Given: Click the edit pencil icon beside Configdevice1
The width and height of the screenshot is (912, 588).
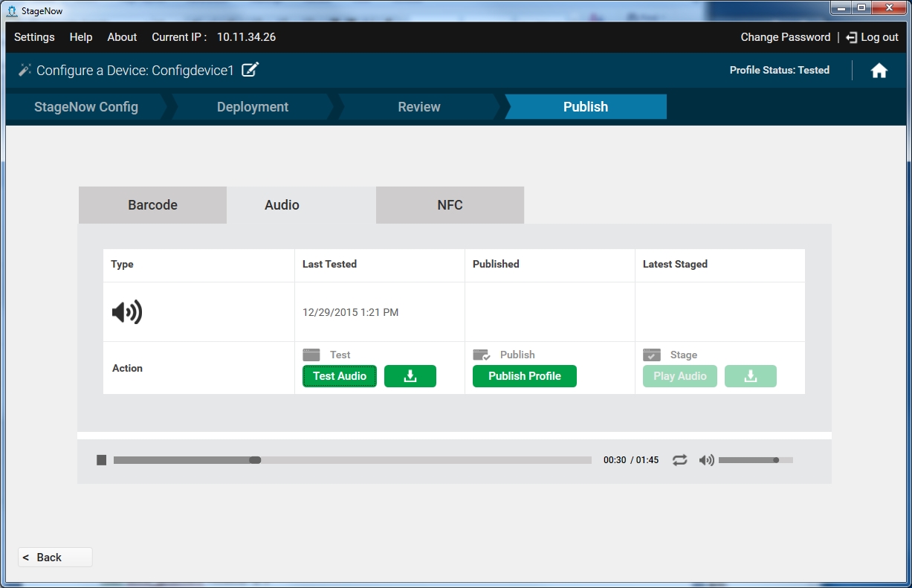Looking at the screenshot, I should [x=250, y=70].
